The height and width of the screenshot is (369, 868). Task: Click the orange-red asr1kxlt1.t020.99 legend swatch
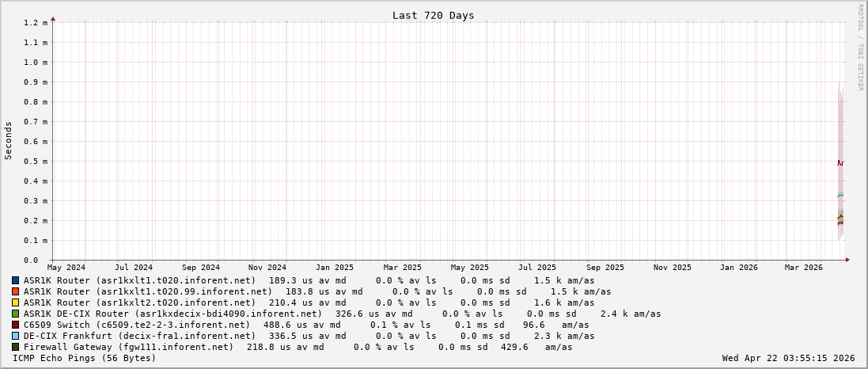16,291
